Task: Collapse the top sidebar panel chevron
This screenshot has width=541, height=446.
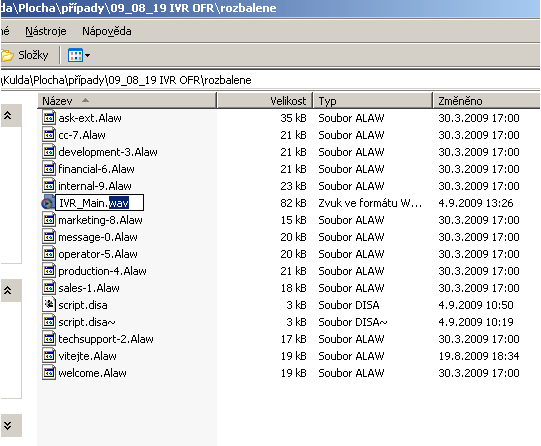Action: click(x=8, y=115)
